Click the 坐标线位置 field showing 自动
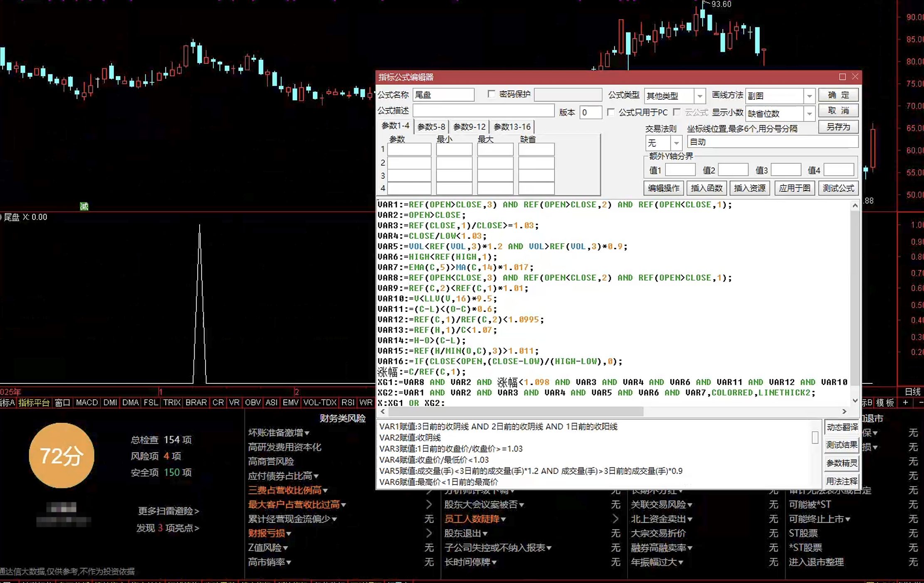The height and width of the screenshot is (583, 924). [772, 142]
